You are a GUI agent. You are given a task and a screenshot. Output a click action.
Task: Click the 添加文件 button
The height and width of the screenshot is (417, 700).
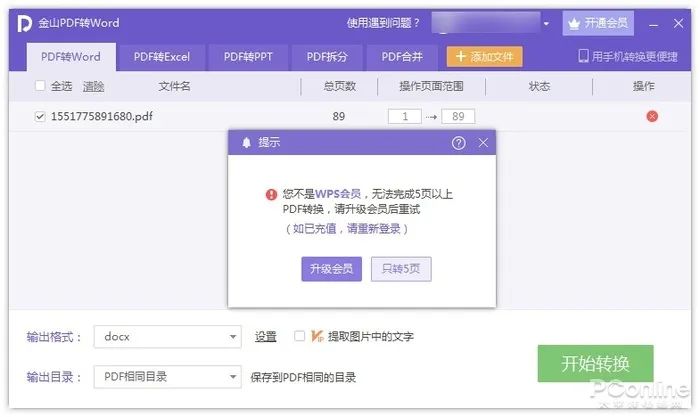pyautogui.click(x=484, y=57)
